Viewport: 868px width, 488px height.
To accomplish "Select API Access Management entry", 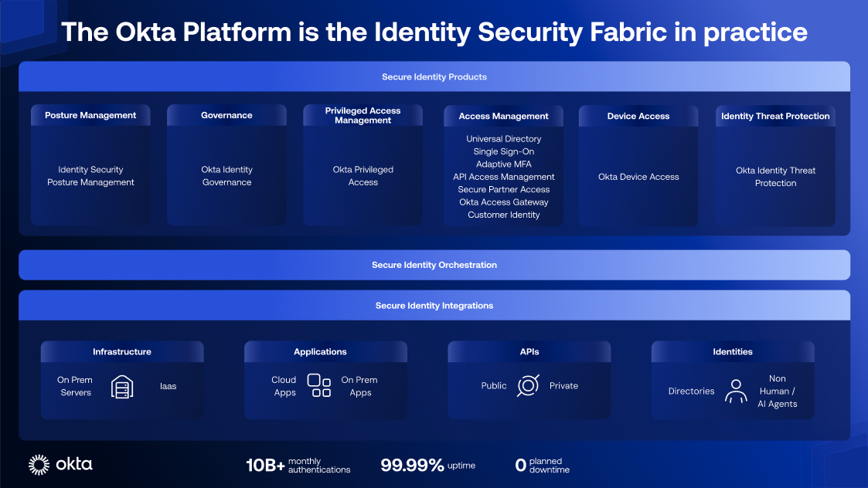I will (x=503, y=177).
